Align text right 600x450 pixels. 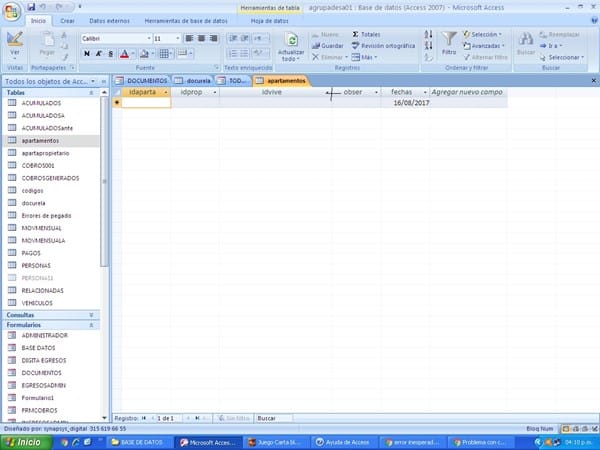214,38
